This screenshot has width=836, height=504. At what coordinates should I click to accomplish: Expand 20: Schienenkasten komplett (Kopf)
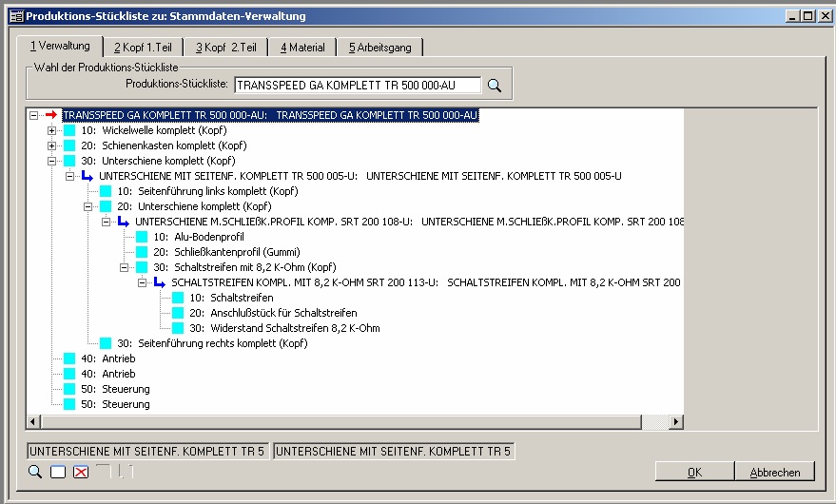point(51,145)
